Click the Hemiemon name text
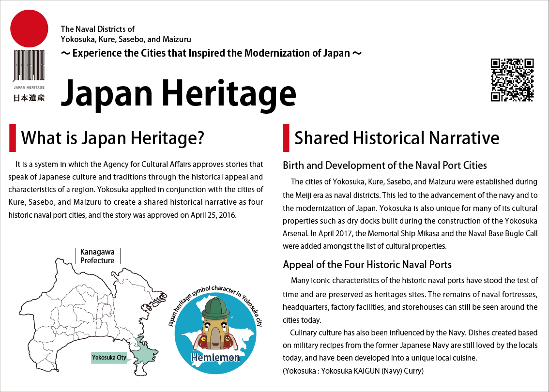549x392 pixels. point(216,358)
